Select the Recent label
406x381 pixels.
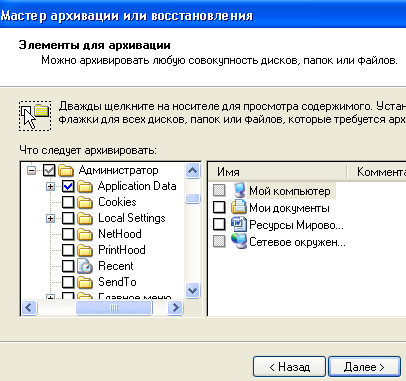116,266
